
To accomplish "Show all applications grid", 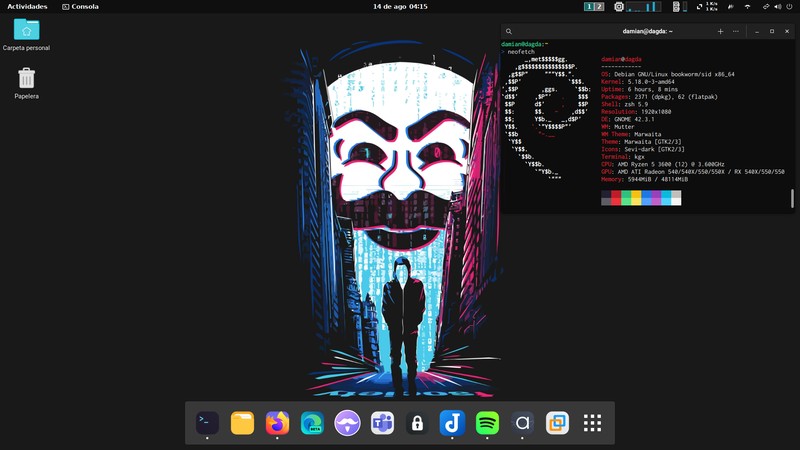I will click(592, 423).
